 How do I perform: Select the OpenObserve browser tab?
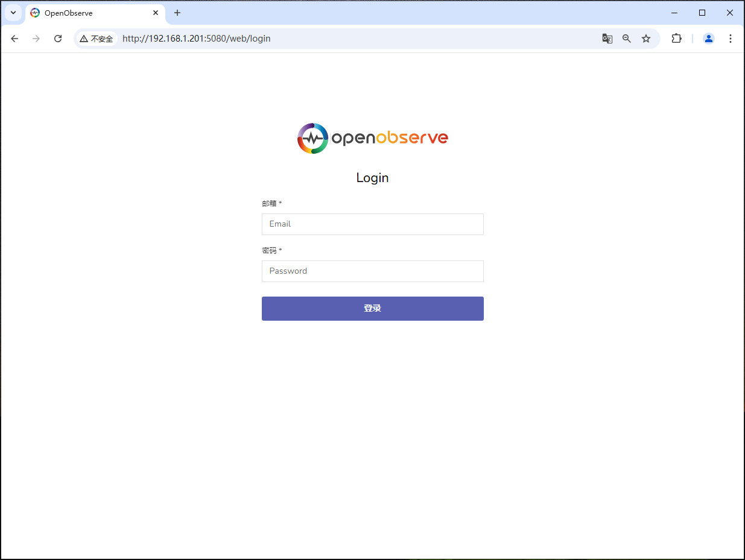84,13
